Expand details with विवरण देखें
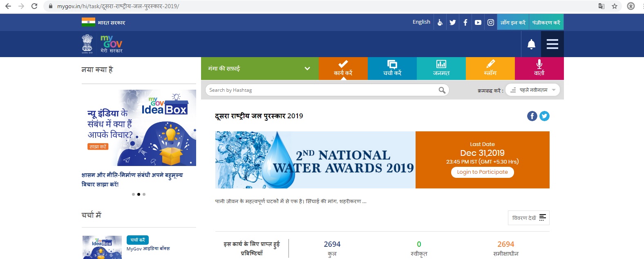 [528, 218]
